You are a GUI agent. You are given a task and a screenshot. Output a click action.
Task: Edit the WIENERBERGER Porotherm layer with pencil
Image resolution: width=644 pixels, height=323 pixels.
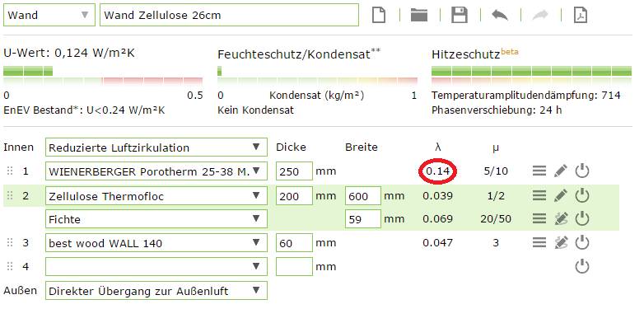click(561, 171)
